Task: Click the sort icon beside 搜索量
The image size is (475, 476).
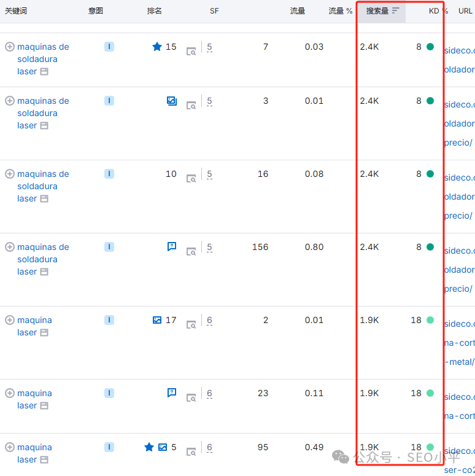Action: tap(395, 11)
